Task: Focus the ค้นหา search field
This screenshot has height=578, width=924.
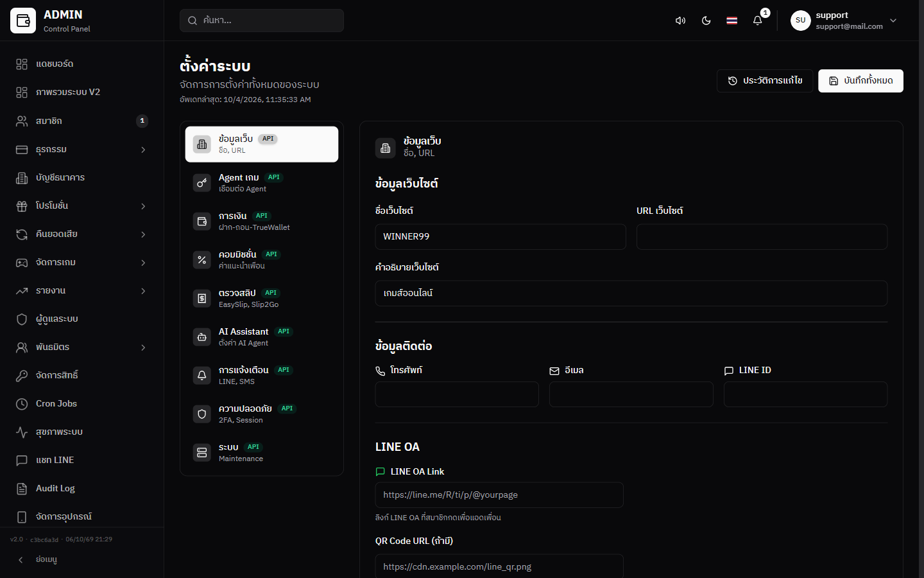Action: [262, 21]
